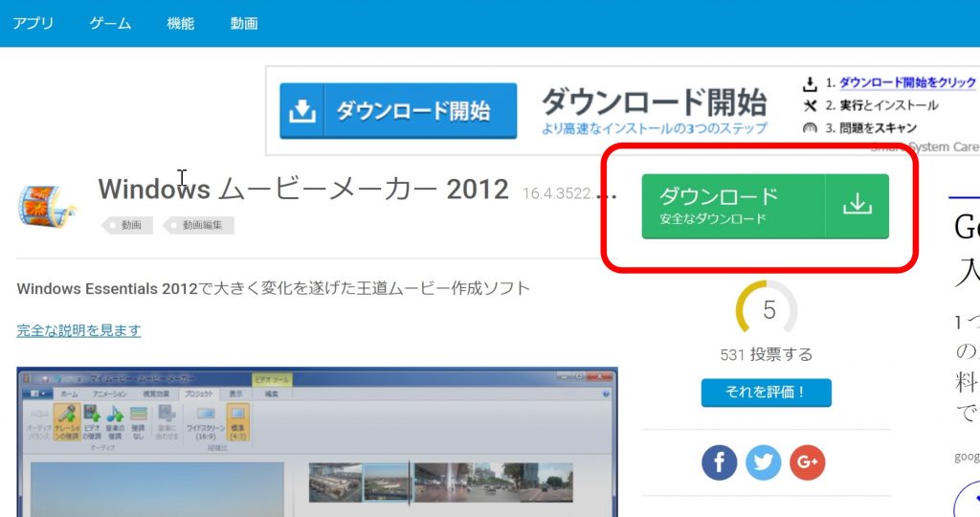
Task: Click the Windows Essentials 2012 description line
Action: click(273, 288)
